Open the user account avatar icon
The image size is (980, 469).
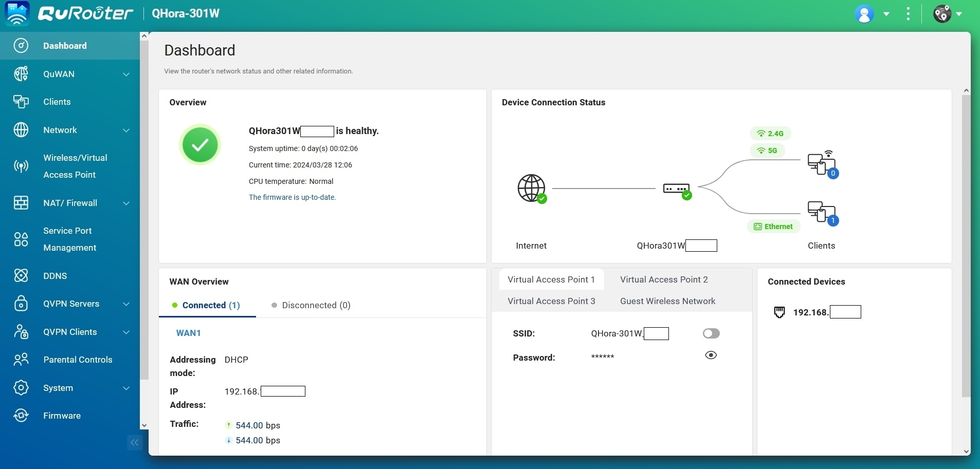click(864, 14)
